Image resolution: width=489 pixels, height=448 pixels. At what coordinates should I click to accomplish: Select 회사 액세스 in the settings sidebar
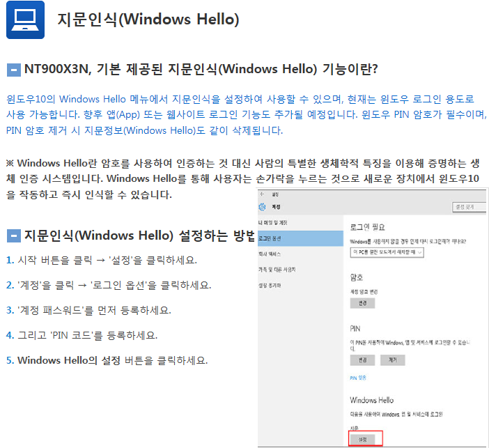(301, 254)
